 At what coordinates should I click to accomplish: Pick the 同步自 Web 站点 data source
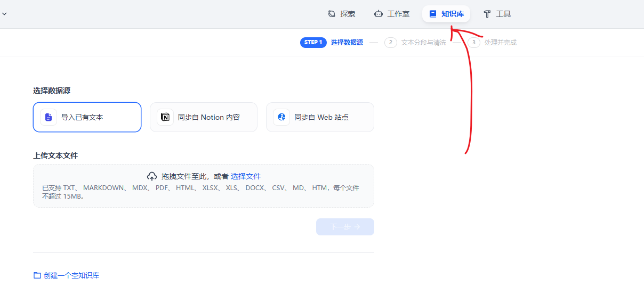[x=321, y=117]
